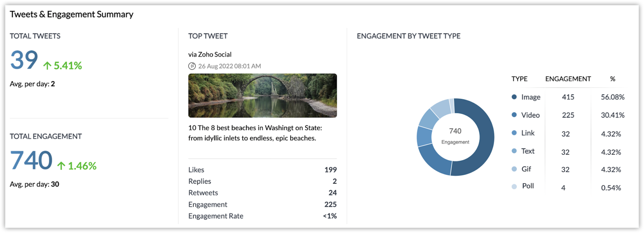Select the Link legend color dot
This screenshot has height=233, width=644.
click(514, 133)
